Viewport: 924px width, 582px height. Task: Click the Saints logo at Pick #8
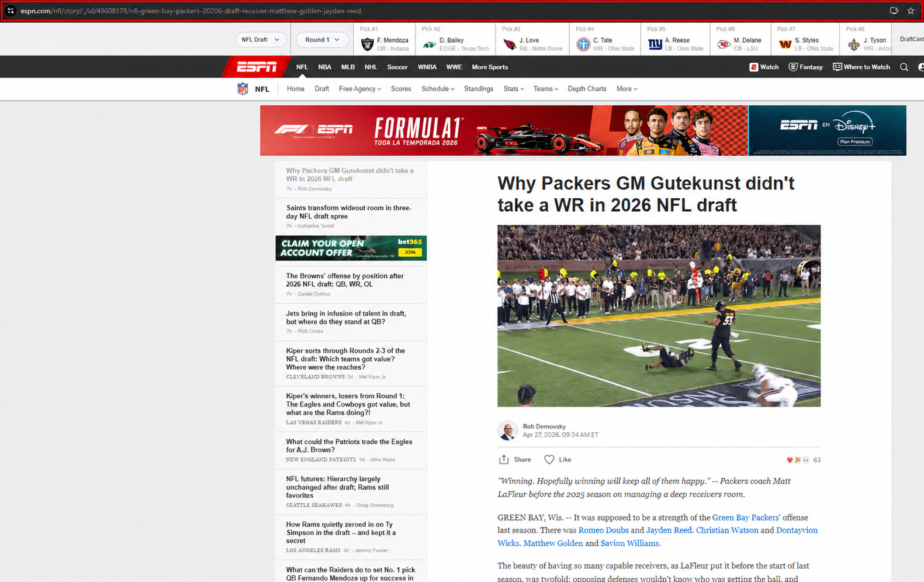coord(854,44)
